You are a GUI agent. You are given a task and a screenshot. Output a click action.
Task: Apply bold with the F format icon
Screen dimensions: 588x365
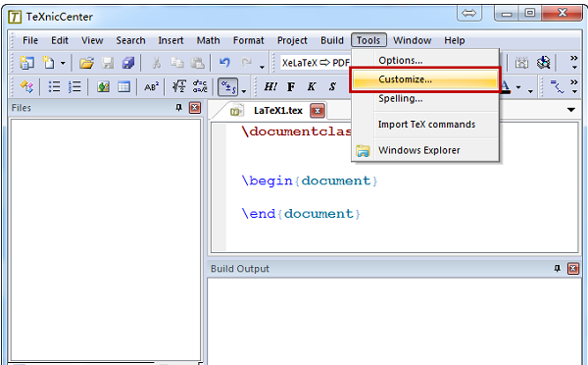click(291, 86)
